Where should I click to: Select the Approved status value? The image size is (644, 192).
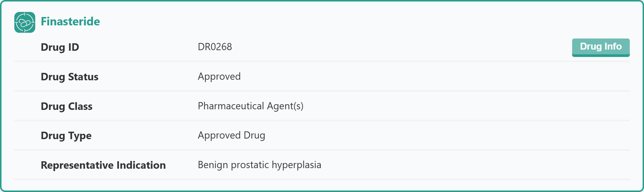(x=219, y=77)
